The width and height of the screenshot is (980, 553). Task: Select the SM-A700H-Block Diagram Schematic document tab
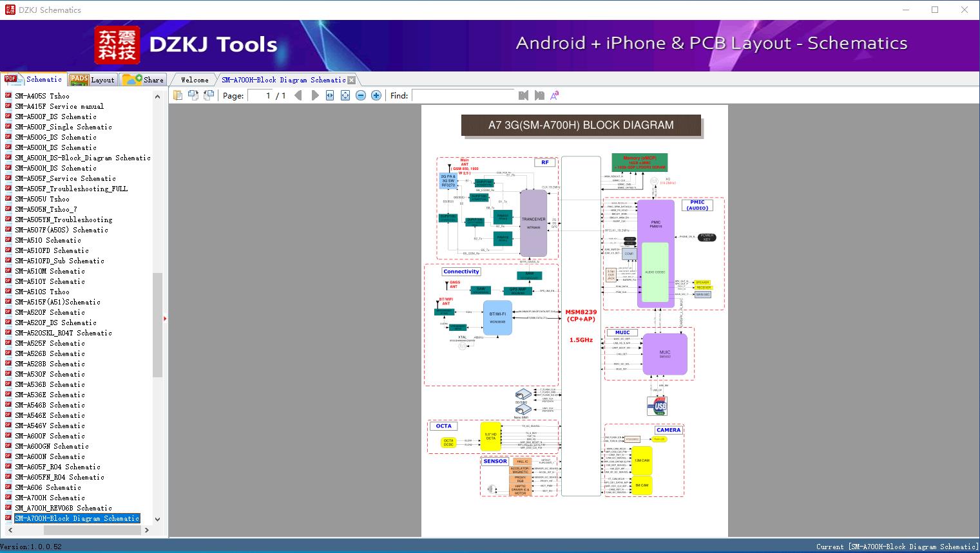pyautogui.click(x=283, y=80)
